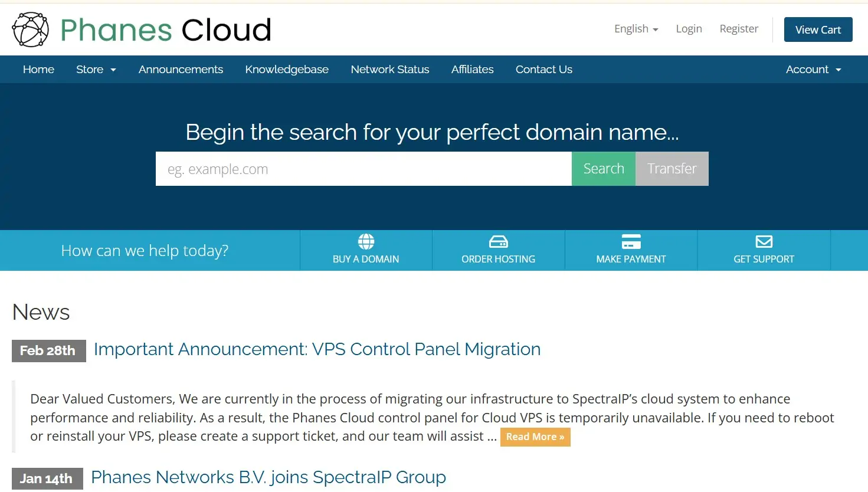Click the Phanes Cloud globe logo icon
868x492 pixels.
(31, 29)
